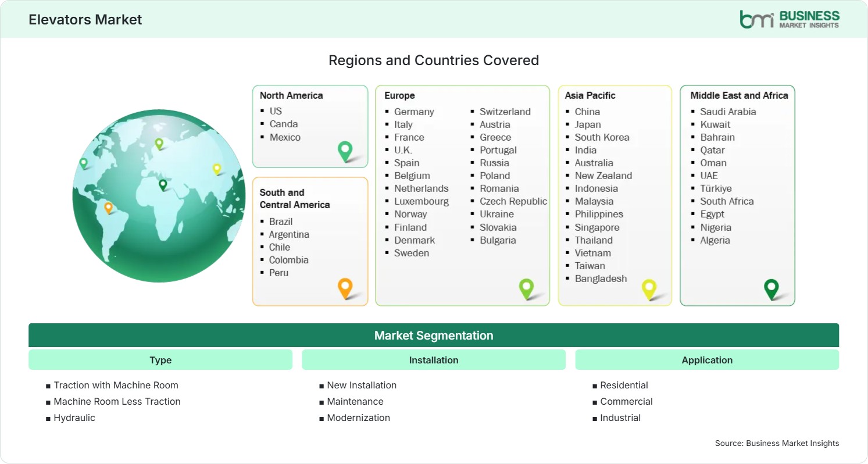Click Algeria in the country list
868x464 pixels.
715,240
